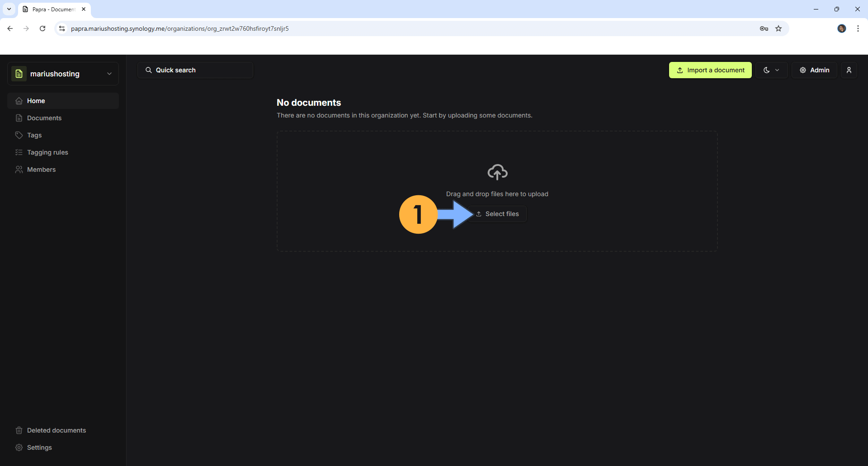Toggle the dark mode theme switcher

point(771,70)
